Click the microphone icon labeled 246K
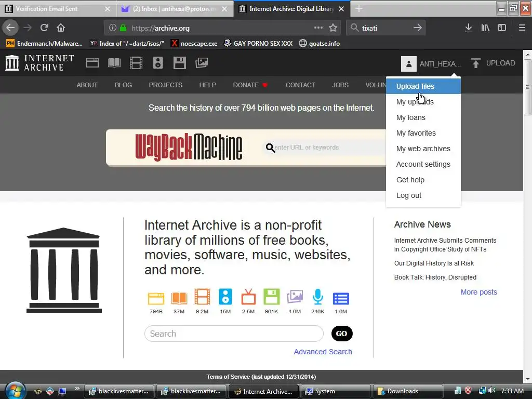Screen dimensions: 532x399 (x=318, y=297)
